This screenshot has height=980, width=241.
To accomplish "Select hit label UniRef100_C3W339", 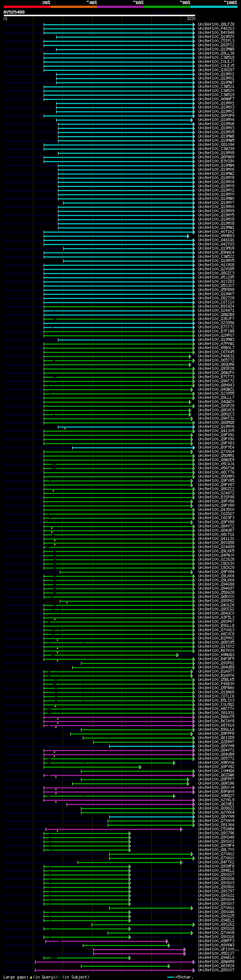I will [216, 149].
